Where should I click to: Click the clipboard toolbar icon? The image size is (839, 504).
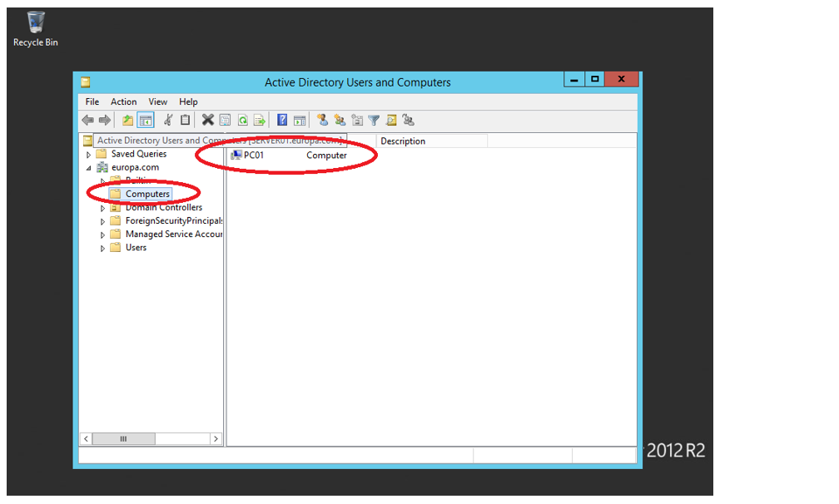tap(185, 121)
